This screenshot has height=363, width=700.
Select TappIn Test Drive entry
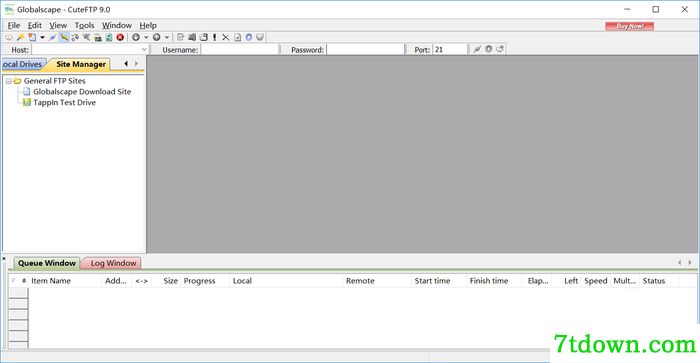(64, 102)
